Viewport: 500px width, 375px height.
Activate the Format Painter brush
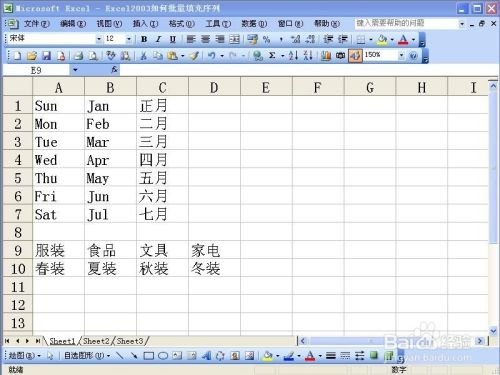(x=194, y=56)
